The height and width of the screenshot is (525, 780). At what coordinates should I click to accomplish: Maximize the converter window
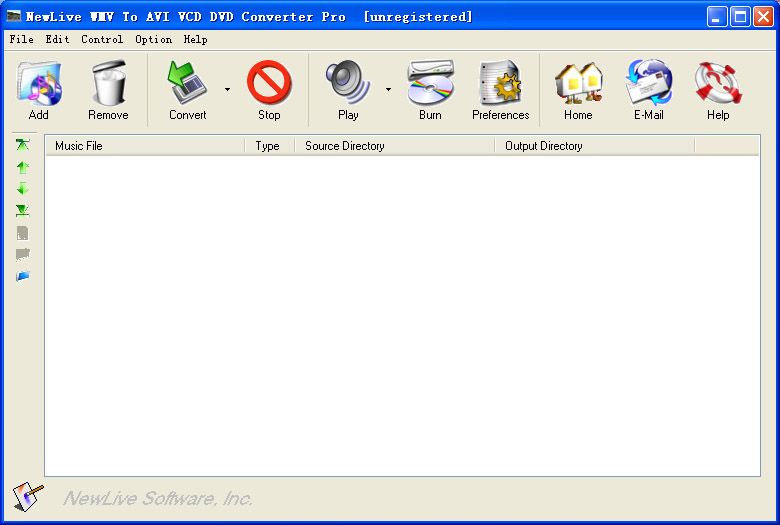point(740,17)
